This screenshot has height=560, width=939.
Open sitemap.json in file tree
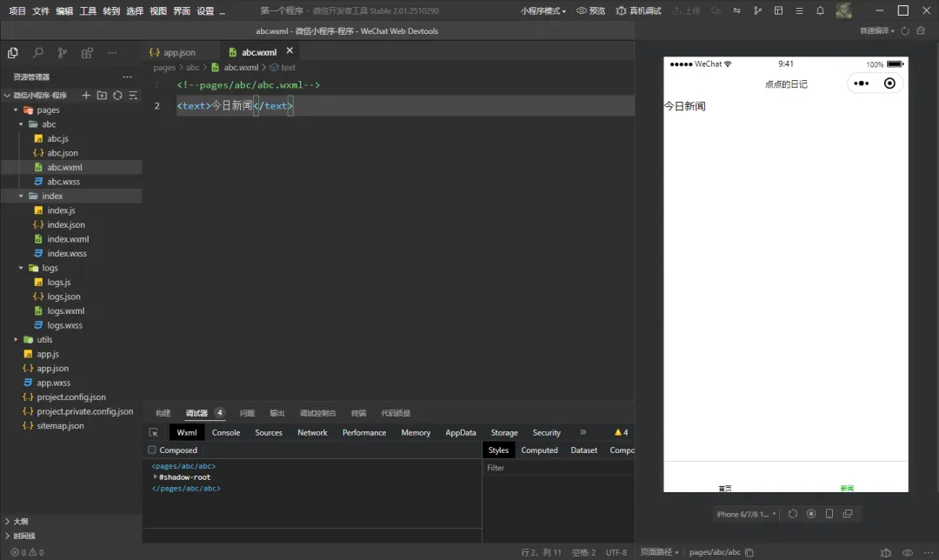pyautogui.click(x=60, y=426)
